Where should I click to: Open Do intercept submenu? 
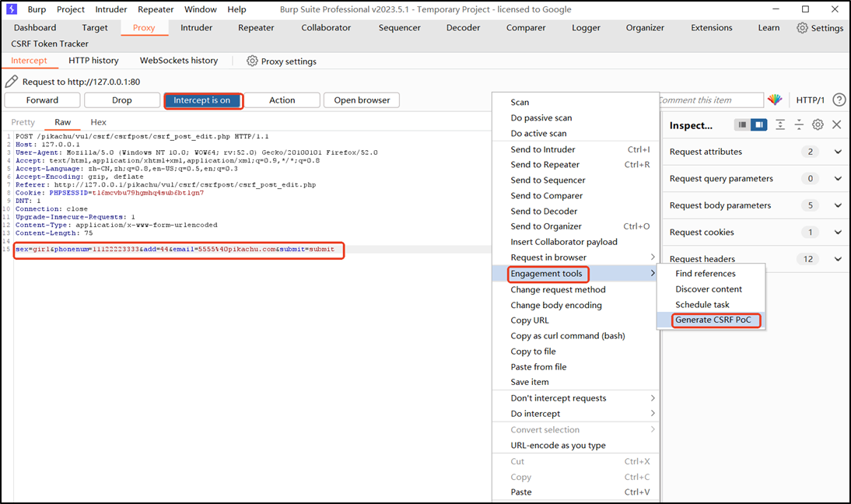[x=576, y=414]
